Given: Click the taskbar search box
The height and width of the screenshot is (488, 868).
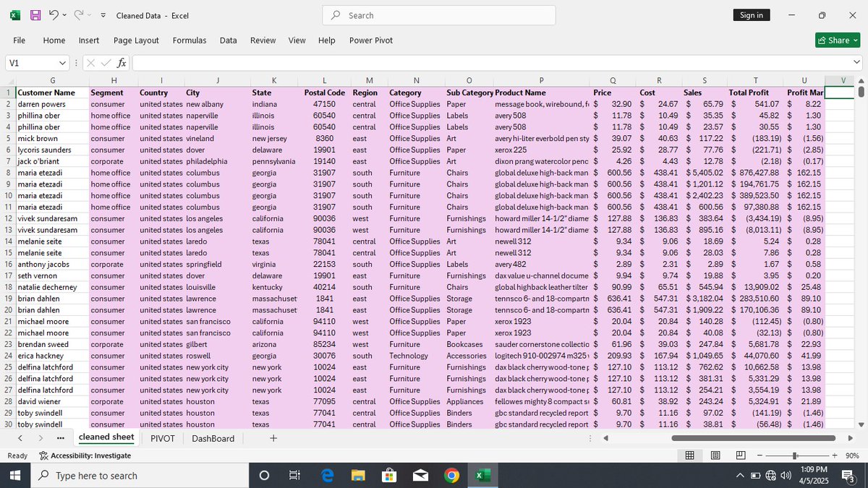Looking at the screenshot, I should click(x=141, y=475).
